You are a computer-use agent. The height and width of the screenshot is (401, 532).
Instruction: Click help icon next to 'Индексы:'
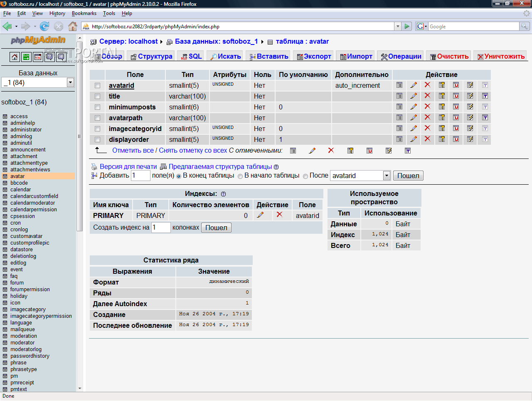tap(223, 194)
